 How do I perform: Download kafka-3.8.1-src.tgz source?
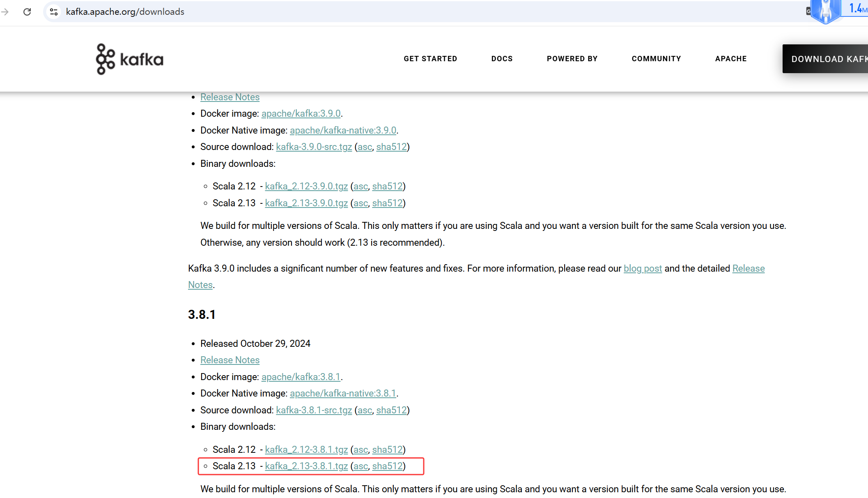pos(314,410)
